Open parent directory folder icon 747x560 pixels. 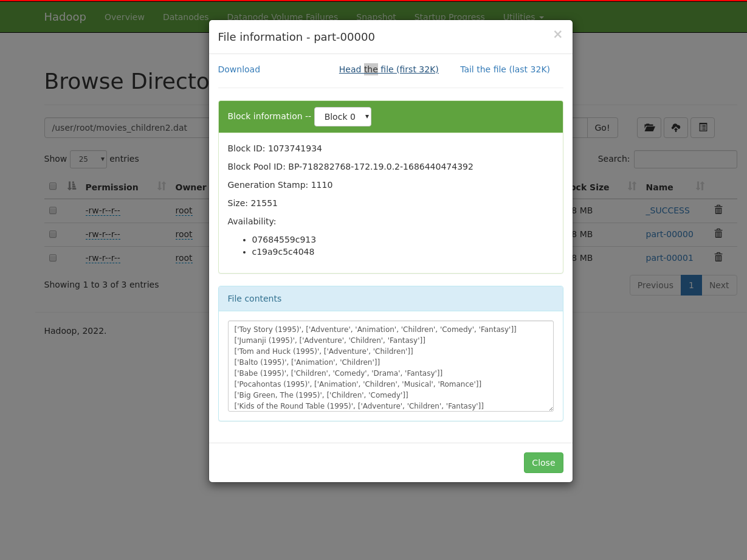(649, 128)
